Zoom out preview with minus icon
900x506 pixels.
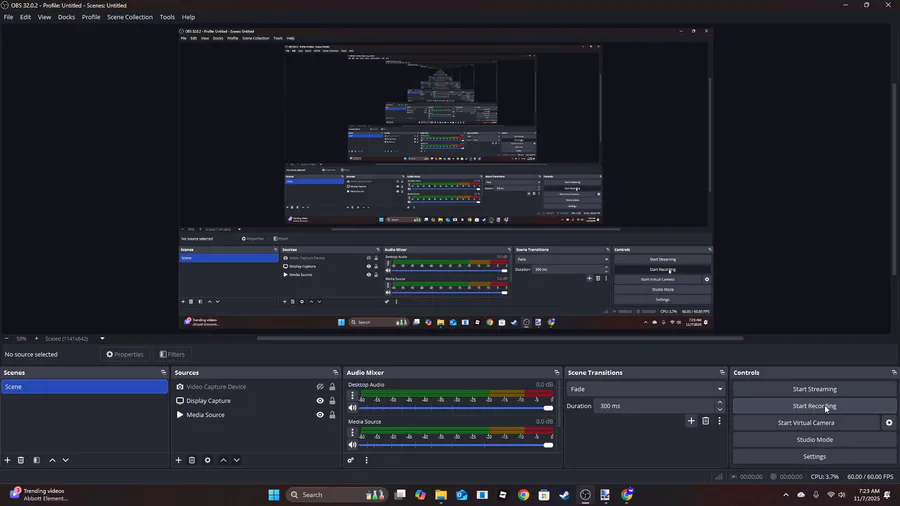pyautogui.click(x=6, y=338)
